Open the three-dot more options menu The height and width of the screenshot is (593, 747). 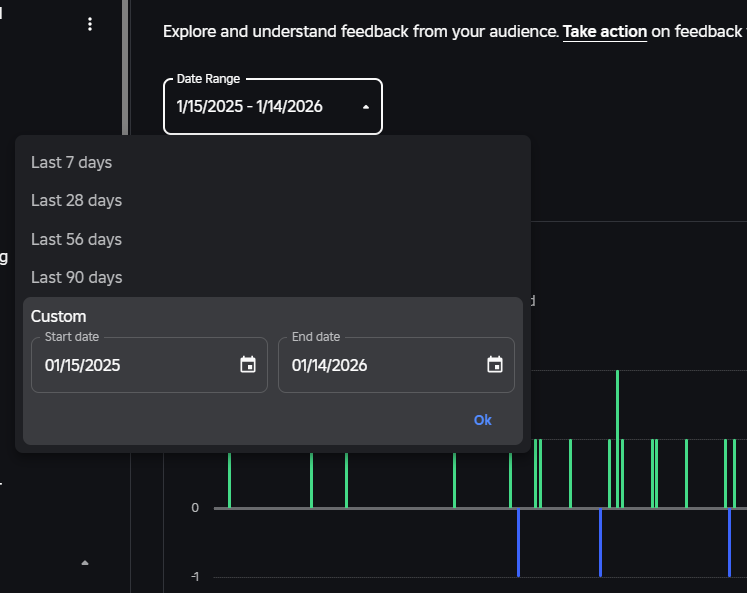point(90,24)
